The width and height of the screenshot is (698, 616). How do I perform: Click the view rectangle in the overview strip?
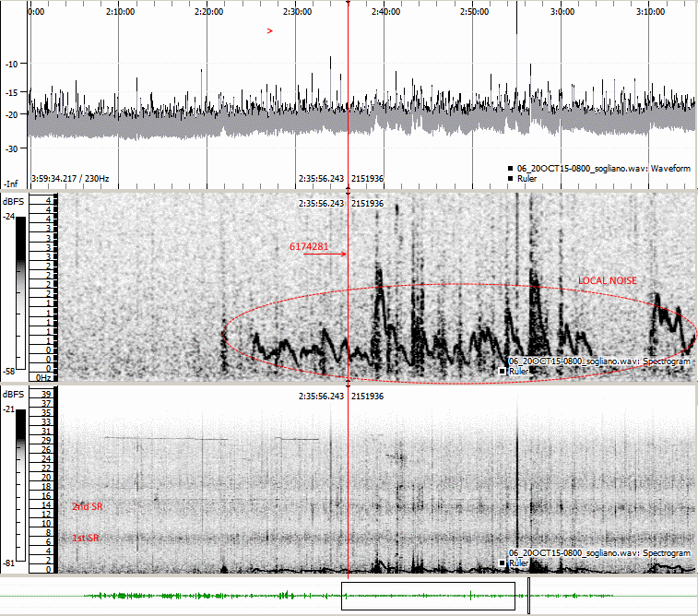coord(428,596)
